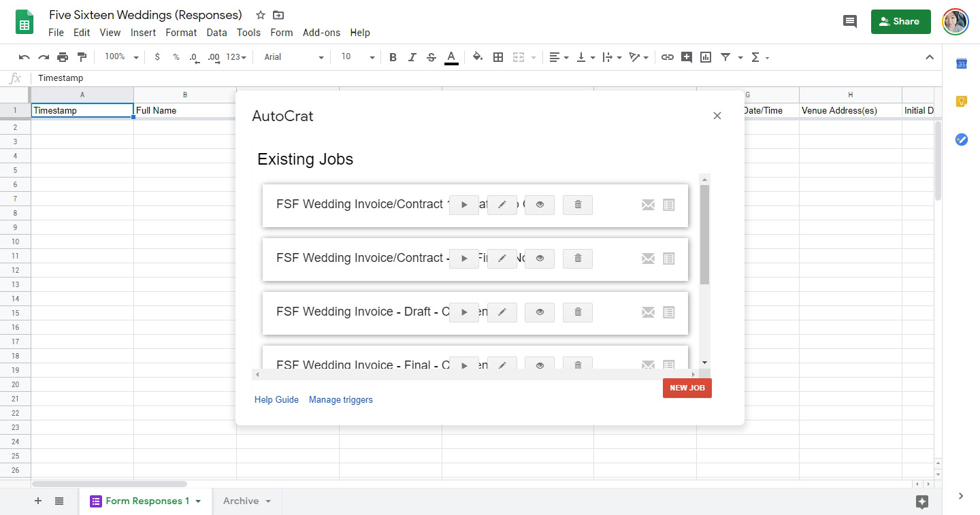Collapse the toolbar with the chevron

click(930, 57)
